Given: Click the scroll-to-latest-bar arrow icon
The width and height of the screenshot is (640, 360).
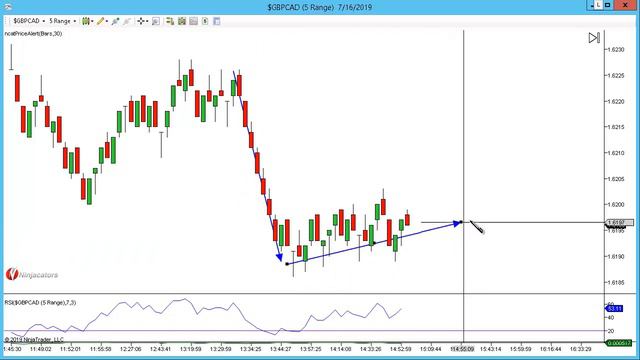Looking at the screenshot, I should [594, 38].
